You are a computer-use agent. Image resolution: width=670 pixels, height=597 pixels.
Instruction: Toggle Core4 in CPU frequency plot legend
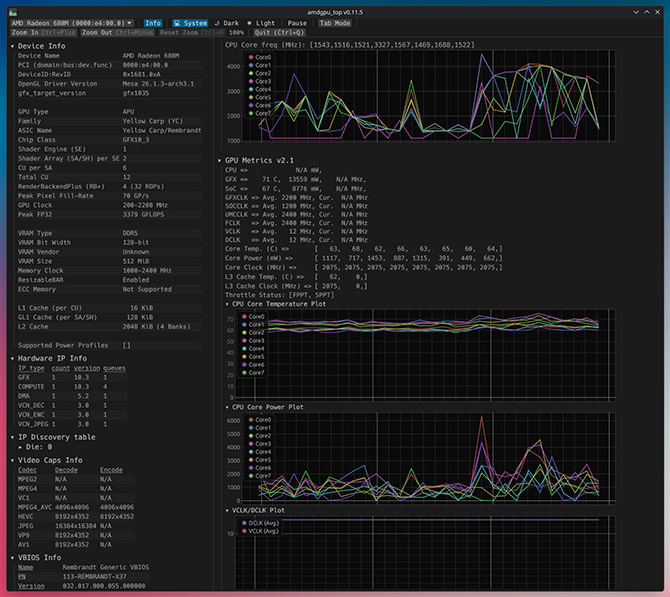coord(259,89)
